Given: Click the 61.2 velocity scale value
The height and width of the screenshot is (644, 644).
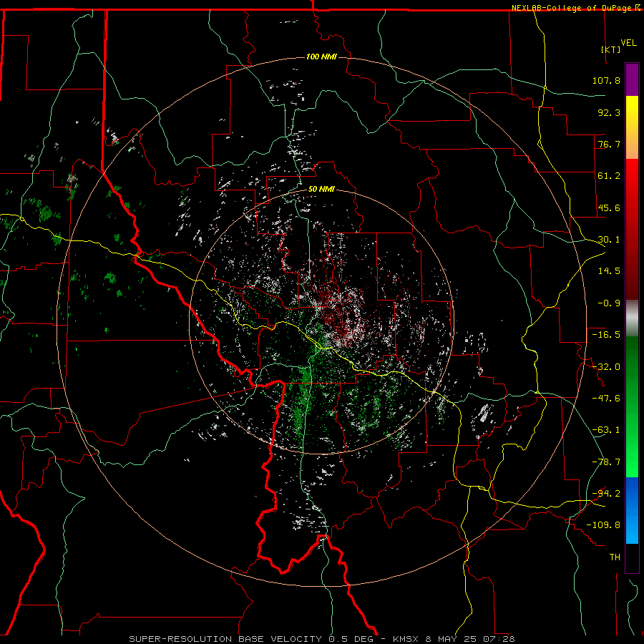Looking at the screenshot, I should (x=609, y=176).
